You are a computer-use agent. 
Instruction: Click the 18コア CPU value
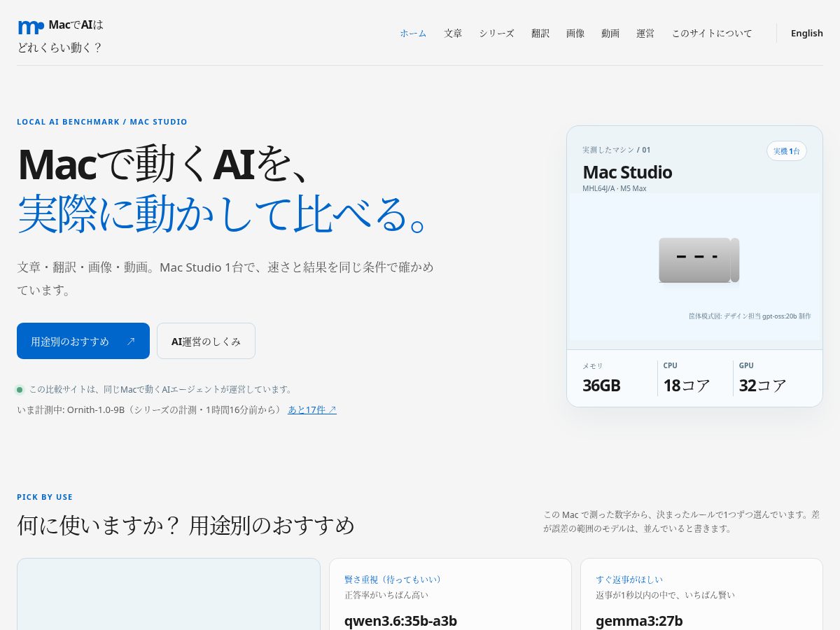pyautogui.click(x=687, y=385)
